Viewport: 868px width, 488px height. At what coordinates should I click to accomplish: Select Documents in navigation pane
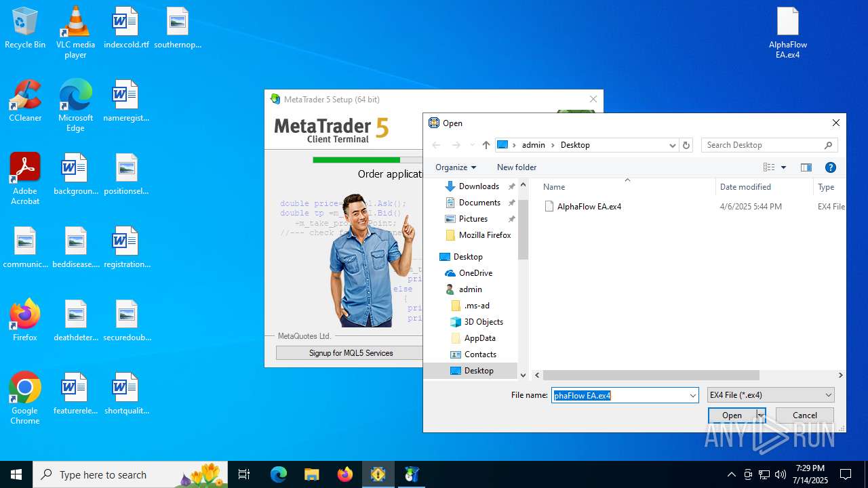pyautogui.click(x=479, y=203)
